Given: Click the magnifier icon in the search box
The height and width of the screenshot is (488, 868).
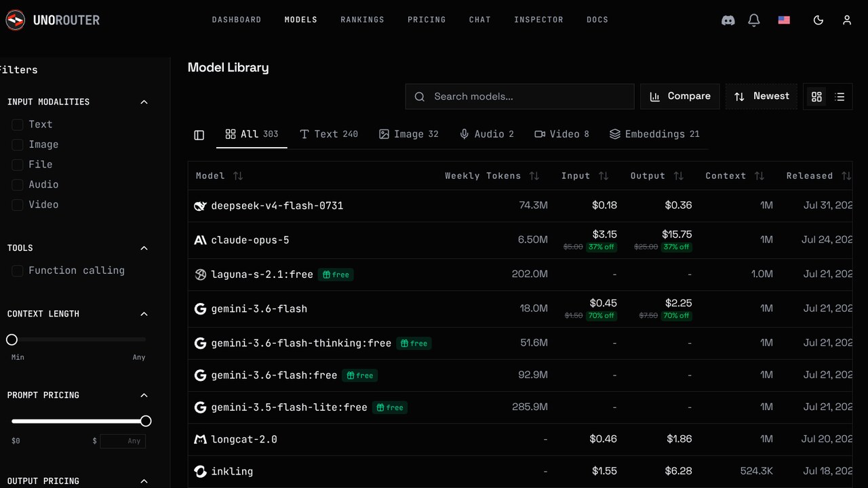Looking at the screenshot, I should 420,97.
